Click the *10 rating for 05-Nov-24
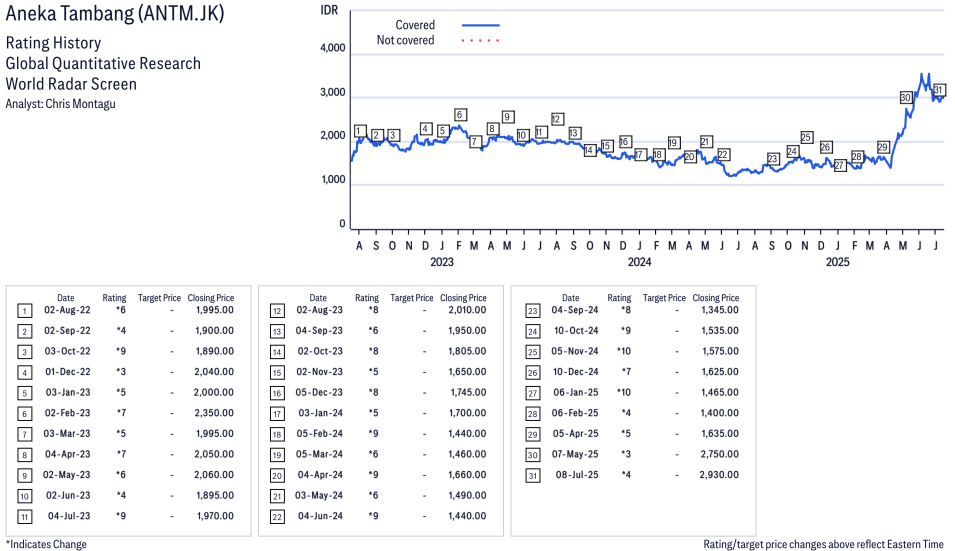955x551 pixels. click(x=624, y=351)
